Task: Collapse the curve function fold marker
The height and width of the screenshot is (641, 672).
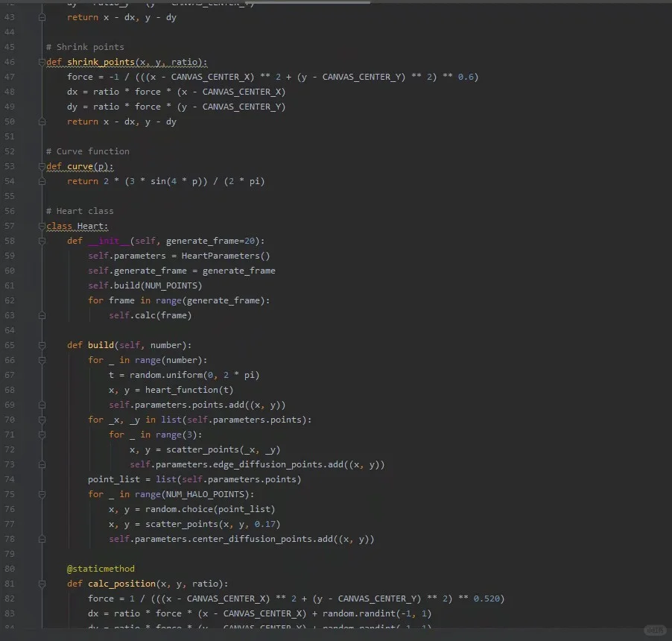Action: 42,166
